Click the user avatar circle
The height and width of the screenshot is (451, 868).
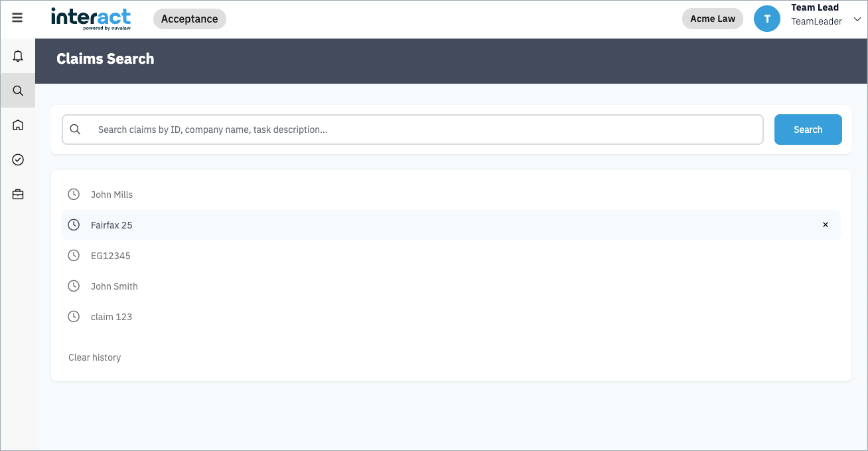pos(767,19)
